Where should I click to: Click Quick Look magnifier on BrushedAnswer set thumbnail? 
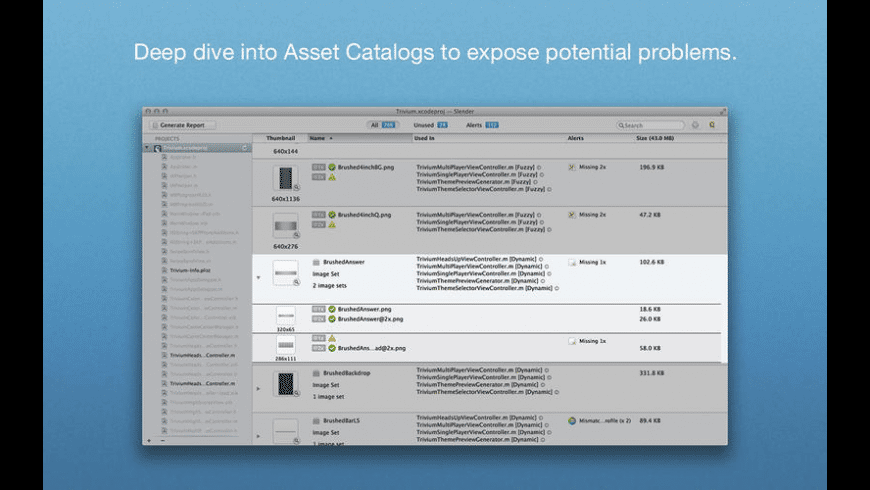(297, 282)
